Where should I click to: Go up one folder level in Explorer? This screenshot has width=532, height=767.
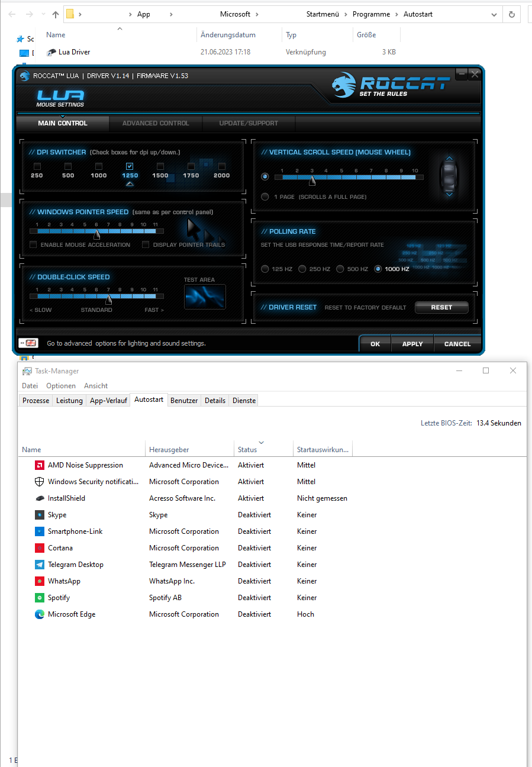pos(56,14)
